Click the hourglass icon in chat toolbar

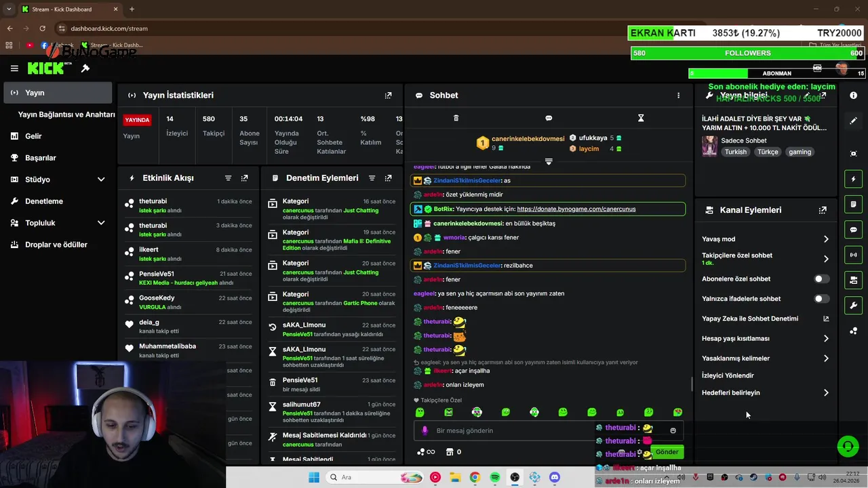point(641,118)
